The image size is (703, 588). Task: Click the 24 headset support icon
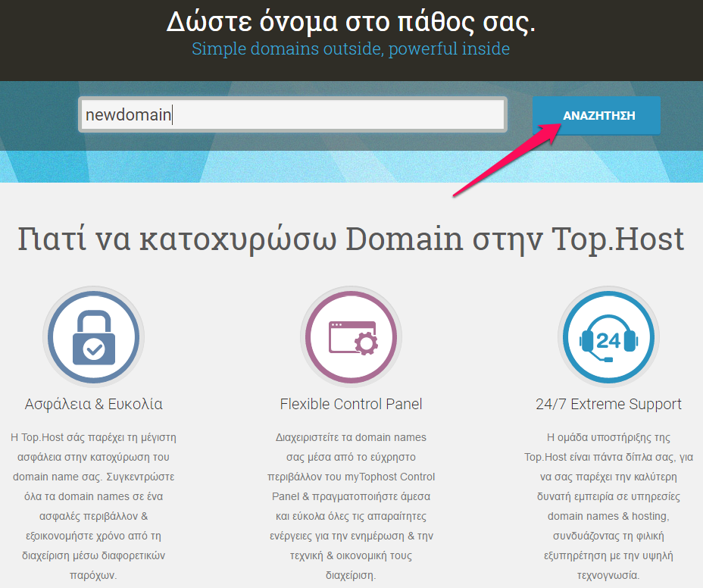point(608,337)
